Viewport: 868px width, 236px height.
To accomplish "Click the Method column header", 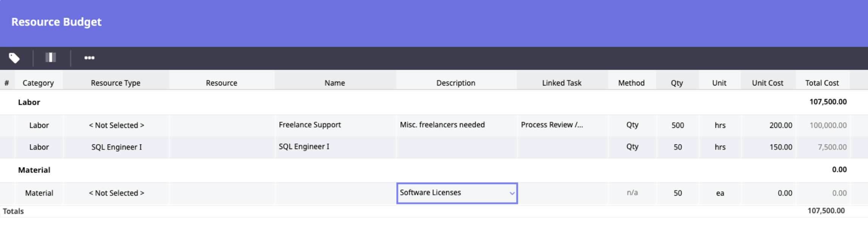I will (x=631, y=83).
